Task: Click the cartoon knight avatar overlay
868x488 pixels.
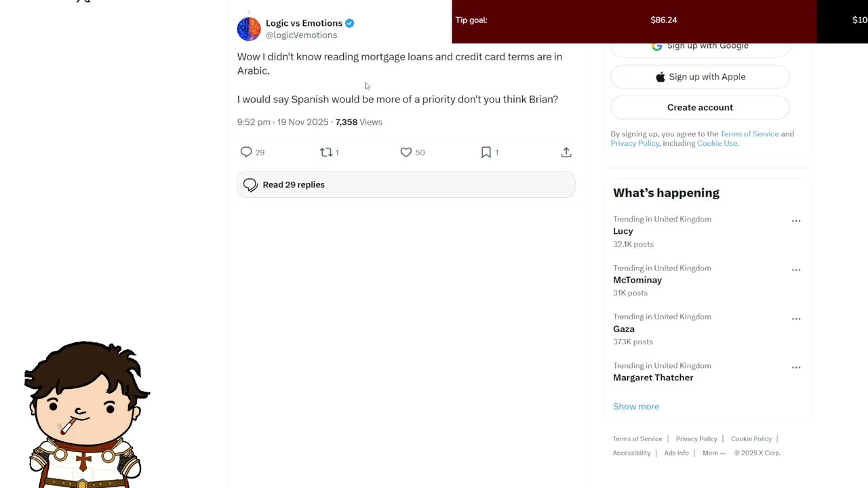Action: point(85,415)
